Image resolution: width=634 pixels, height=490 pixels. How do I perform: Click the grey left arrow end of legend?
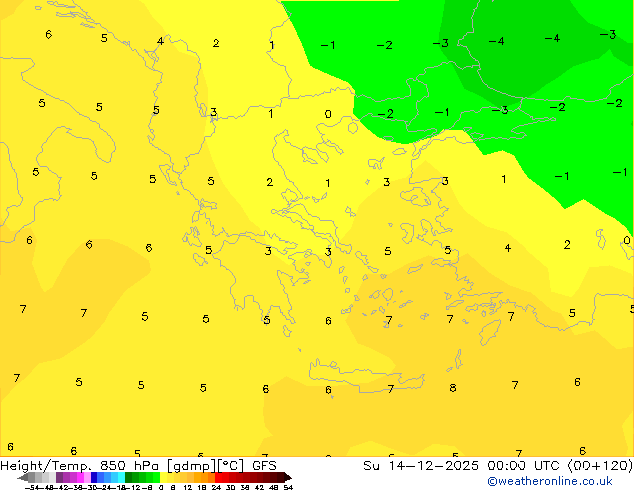tap(23, 477)
